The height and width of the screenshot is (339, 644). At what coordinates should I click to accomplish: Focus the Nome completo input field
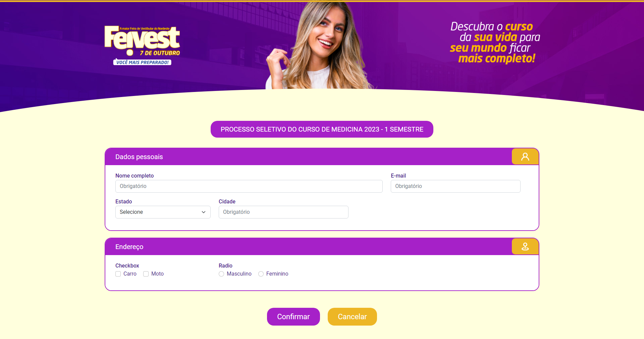[x=249, y=186]
